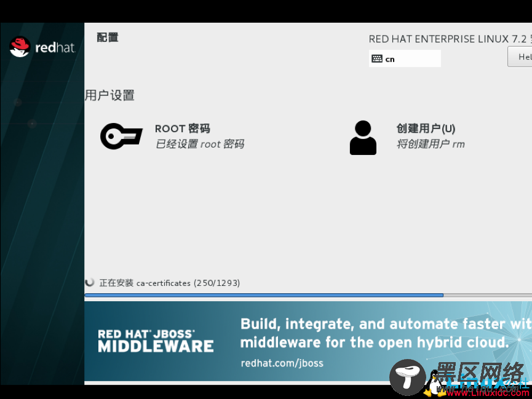The height and width of the screenshot is (399, 532).
Task: Select the cn keyboard layout field
Action: [x=405, y=58]
